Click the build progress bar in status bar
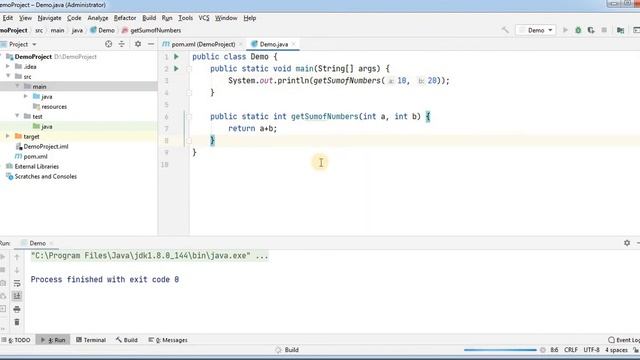 coord(500,350)
